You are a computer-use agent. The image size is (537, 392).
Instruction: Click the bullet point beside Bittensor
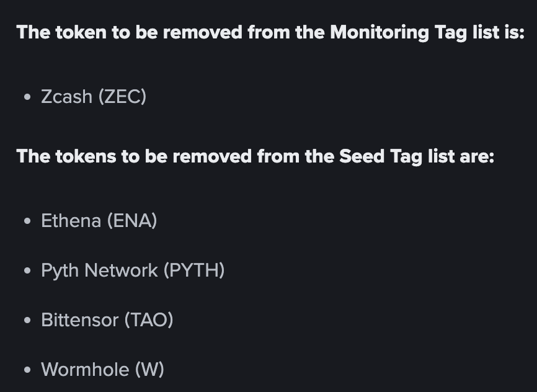[28, 321]
